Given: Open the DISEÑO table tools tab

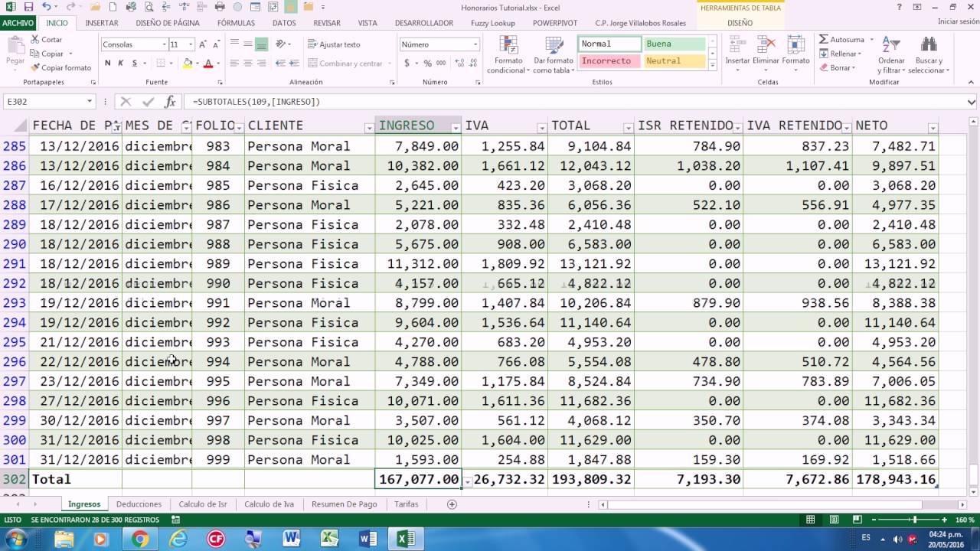Looking at the screenshot, I should tap(740, 23).
